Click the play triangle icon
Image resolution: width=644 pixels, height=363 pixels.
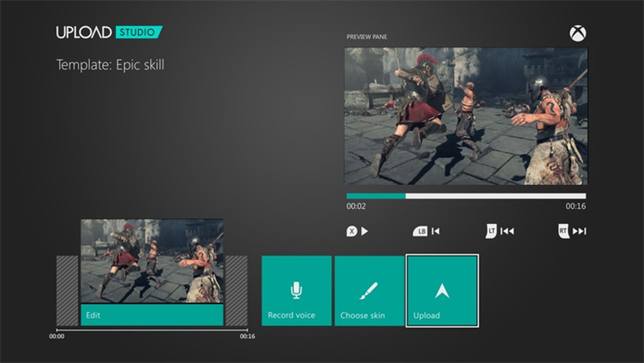click(365, 231)
